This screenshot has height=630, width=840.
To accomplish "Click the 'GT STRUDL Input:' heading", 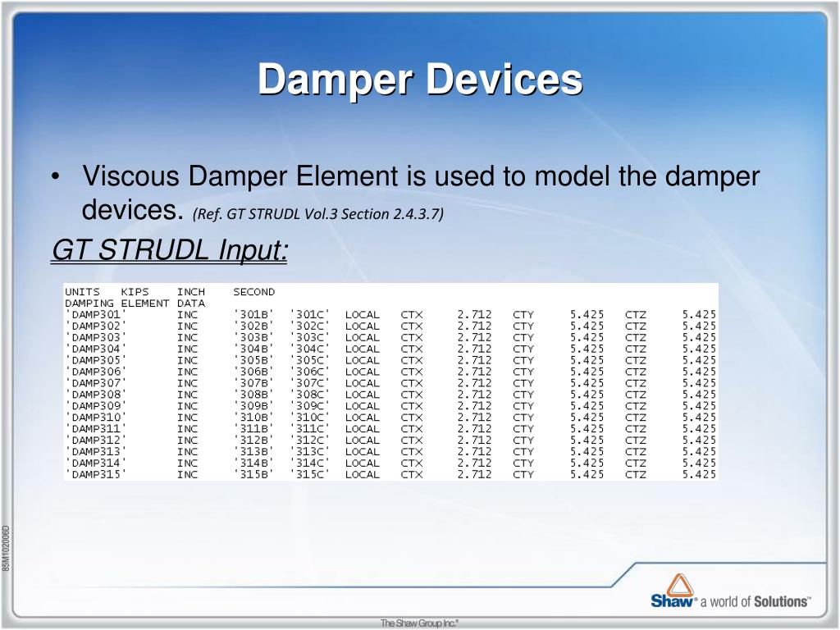I will tap(169, 249).
